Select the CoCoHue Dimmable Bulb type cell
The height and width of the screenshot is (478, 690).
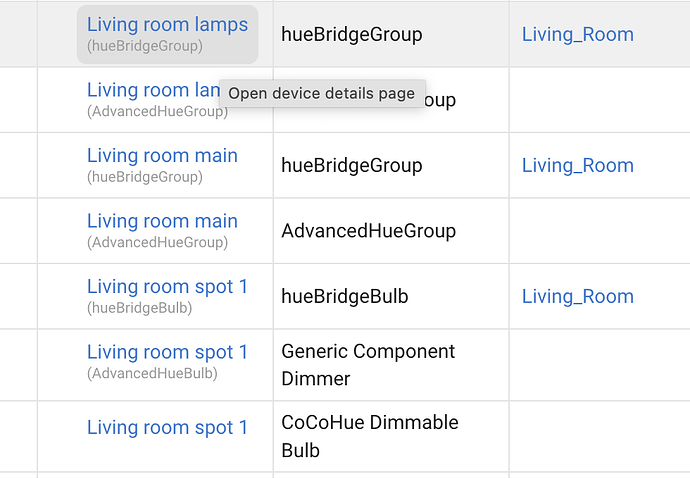[370, 436]
